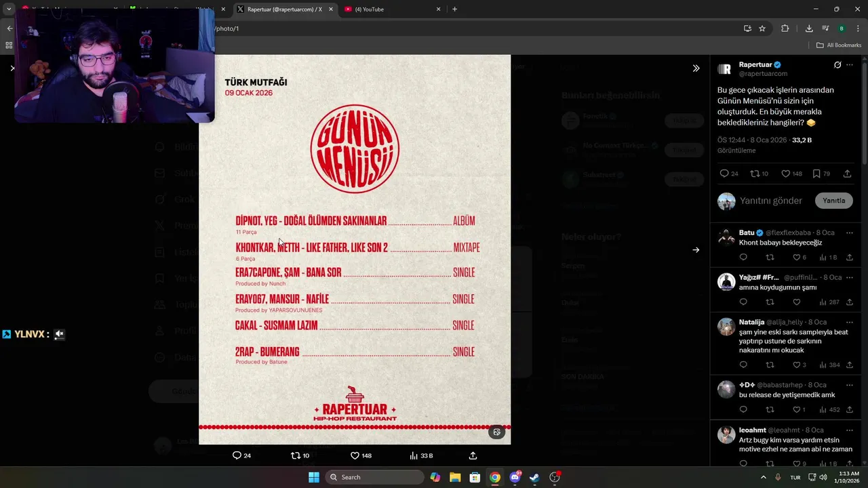Go to the next photo arrow
This screenshot has width=868, height=488.
pyautogui.click(x=696, y=250)
